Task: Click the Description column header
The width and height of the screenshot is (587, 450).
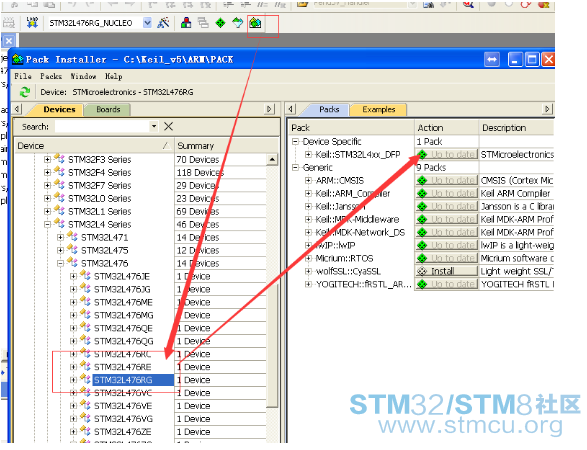Action: coord(516,128)
